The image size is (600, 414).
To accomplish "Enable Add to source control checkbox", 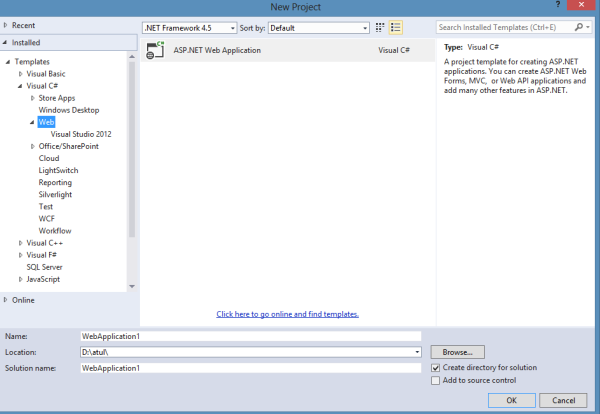I will click(x=435, y=381).
